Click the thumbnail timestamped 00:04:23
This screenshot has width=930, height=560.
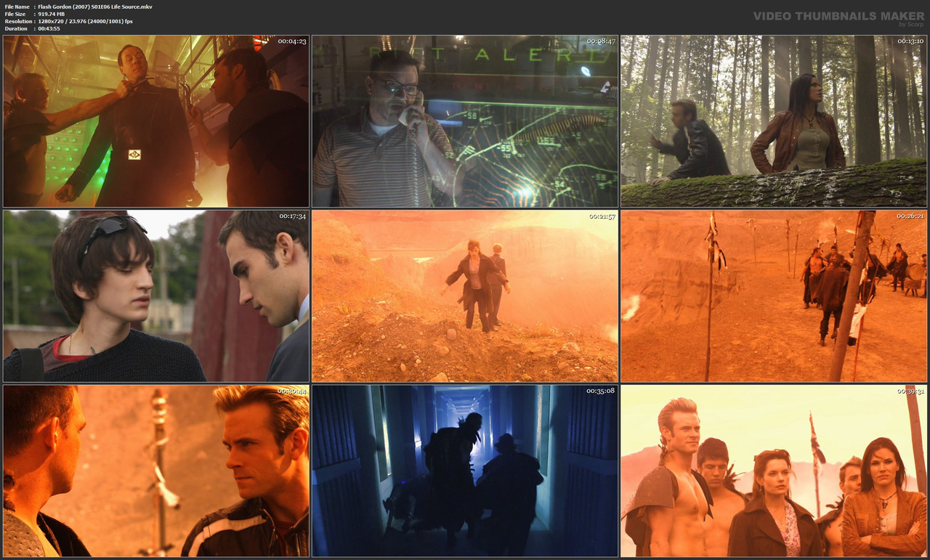tap(156, 121)
